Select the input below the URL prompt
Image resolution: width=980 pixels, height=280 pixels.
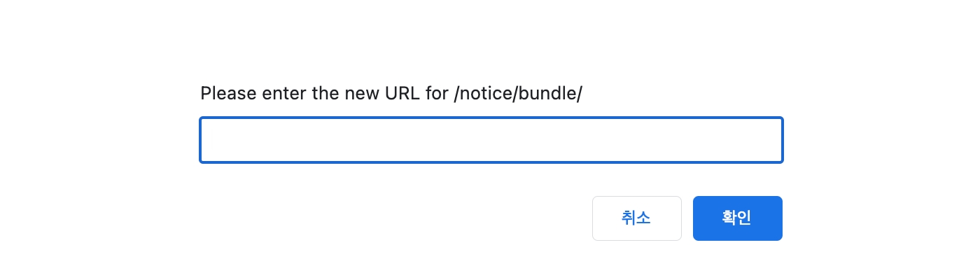(491, 140)
